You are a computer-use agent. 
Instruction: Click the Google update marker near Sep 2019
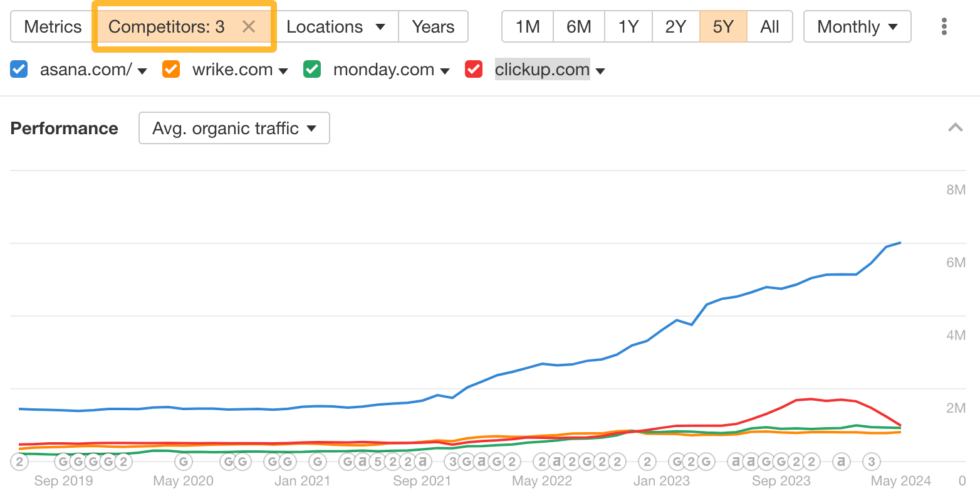pyautogui.click(x=63, y=462)
